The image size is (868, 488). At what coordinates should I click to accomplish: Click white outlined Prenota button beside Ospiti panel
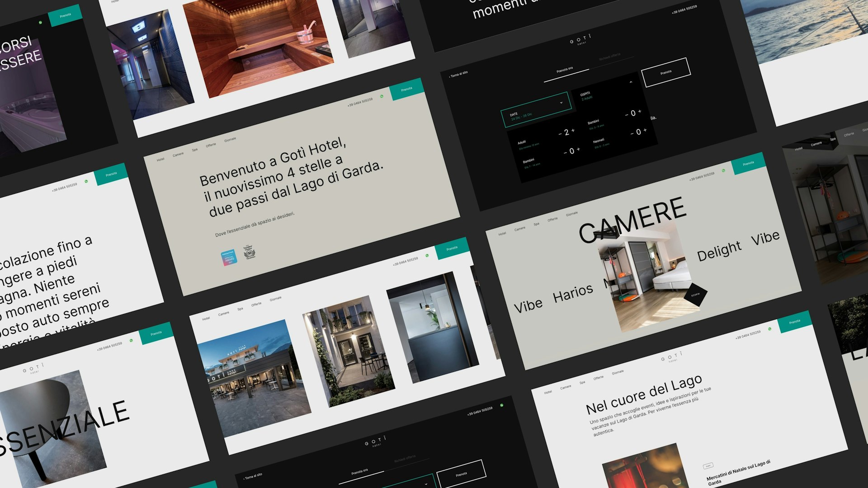(666, 72)
